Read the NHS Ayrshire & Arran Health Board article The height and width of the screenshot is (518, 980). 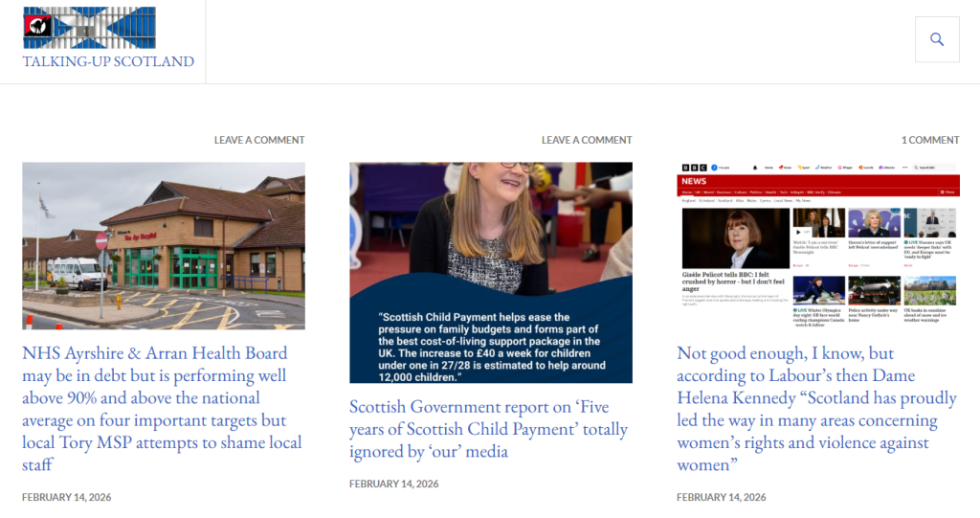[x=163, y=409]
